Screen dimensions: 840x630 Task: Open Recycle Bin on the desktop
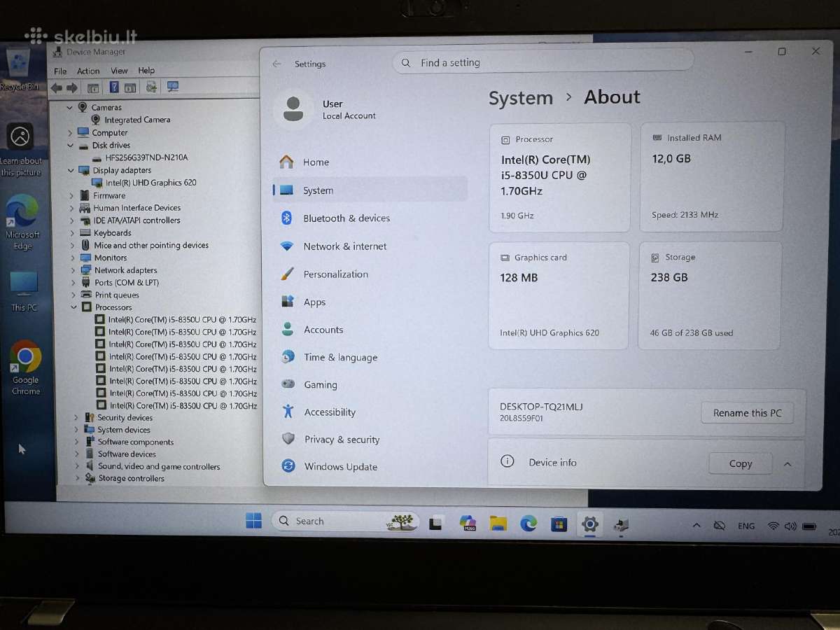19,69
